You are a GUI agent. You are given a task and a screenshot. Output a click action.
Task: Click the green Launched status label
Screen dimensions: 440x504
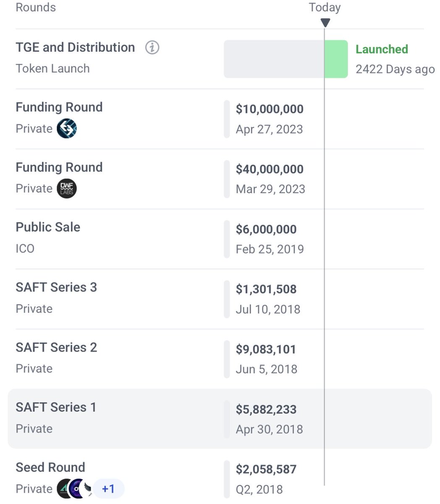click(382, 49)
